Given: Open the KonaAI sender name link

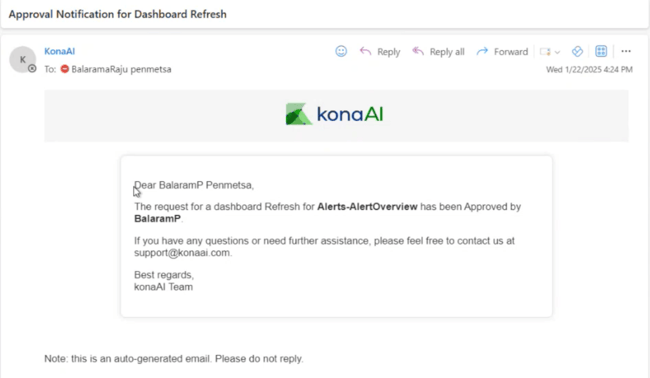Looking at the screenshot, I should pyautogui.click(x=60, y=51).
